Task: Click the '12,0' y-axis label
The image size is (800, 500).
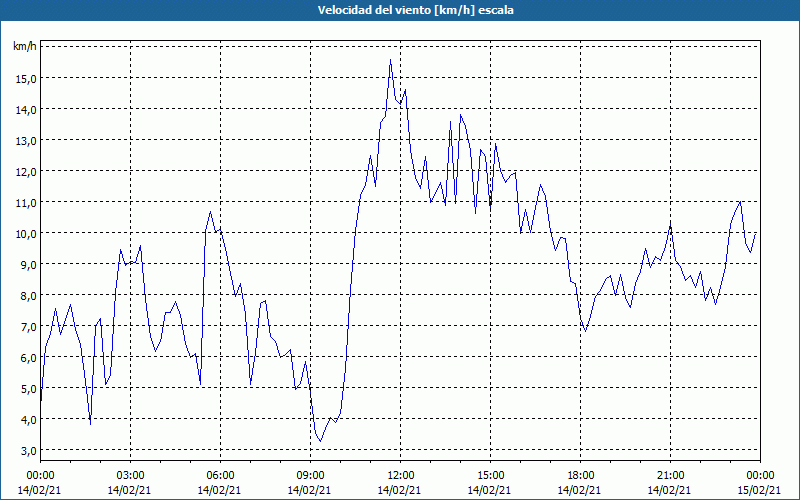Action: point(25,171)
